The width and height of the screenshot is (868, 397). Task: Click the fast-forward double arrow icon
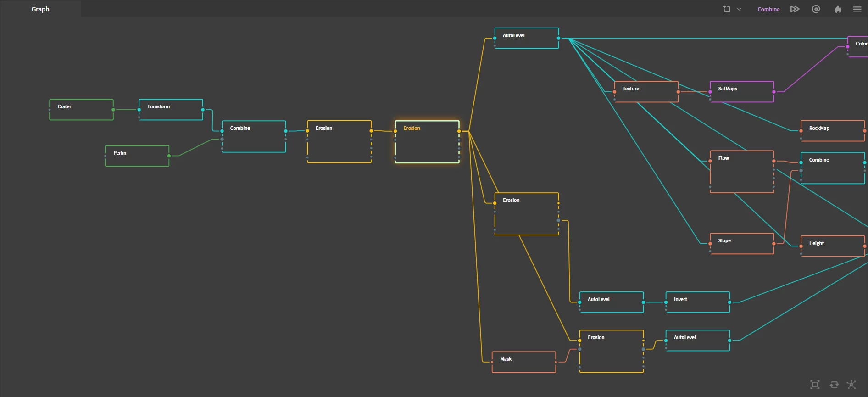pos(795,9)
